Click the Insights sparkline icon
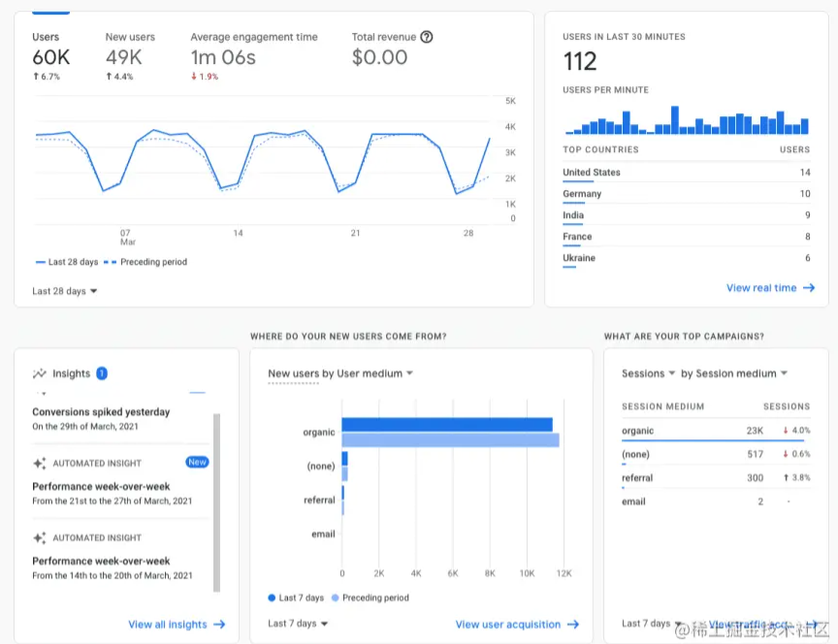The height and width of the screenshot is (644, 838). click(x=40, y=373)
